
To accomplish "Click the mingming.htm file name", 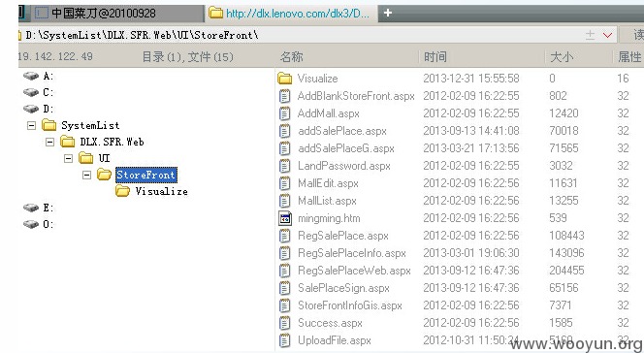I will coord(329,218).
